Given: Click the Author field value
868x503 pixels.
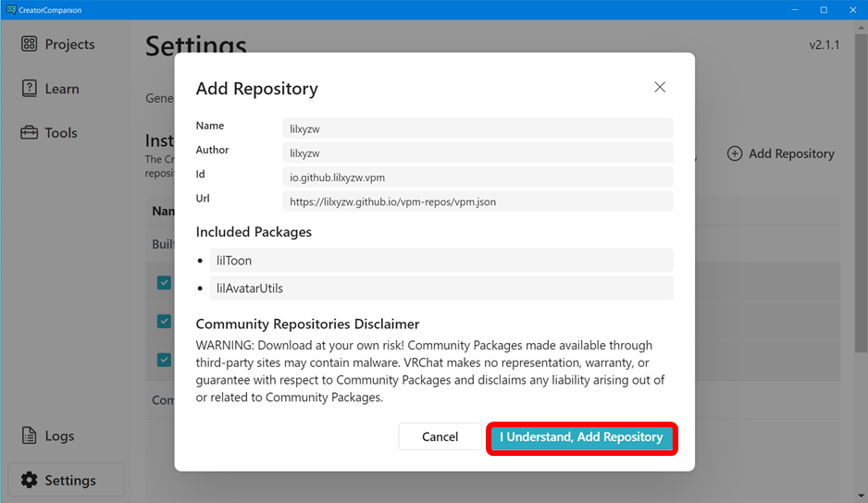Looking at the screenshot, I should 477,153.
